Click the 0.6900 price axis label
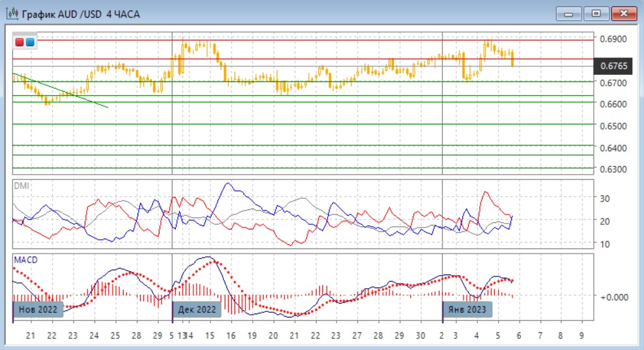 [614, 39]
